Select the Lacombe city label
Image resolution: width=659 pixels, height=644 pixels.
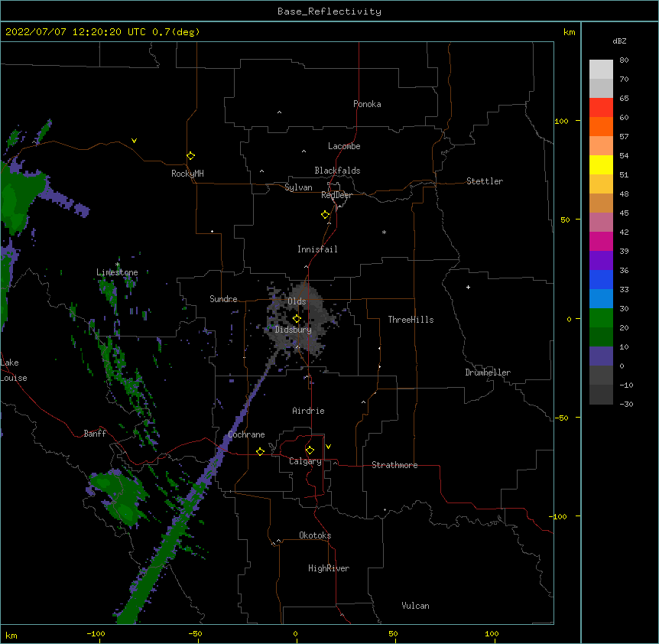click(344, 146)
